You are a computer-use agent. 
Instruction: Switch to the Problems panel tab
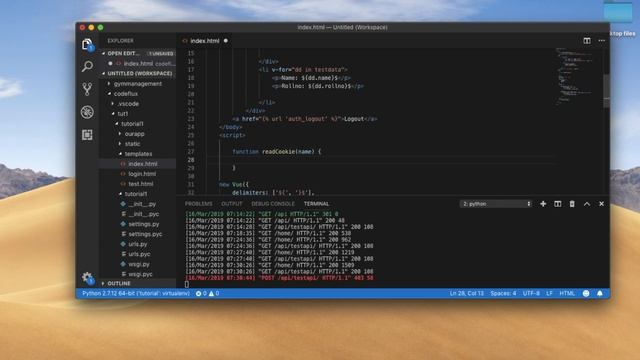(x=199, y=204)
